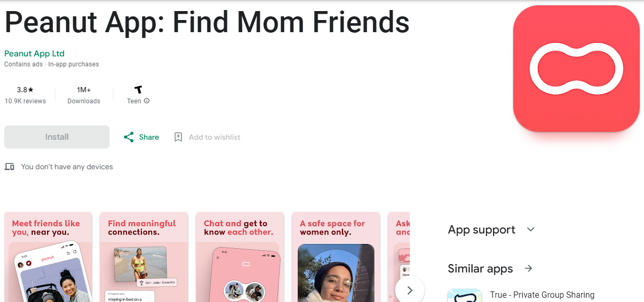Click the devices icon beside no devices message
This screenshot has height=302, width=644.
click(x=9, y=167)
